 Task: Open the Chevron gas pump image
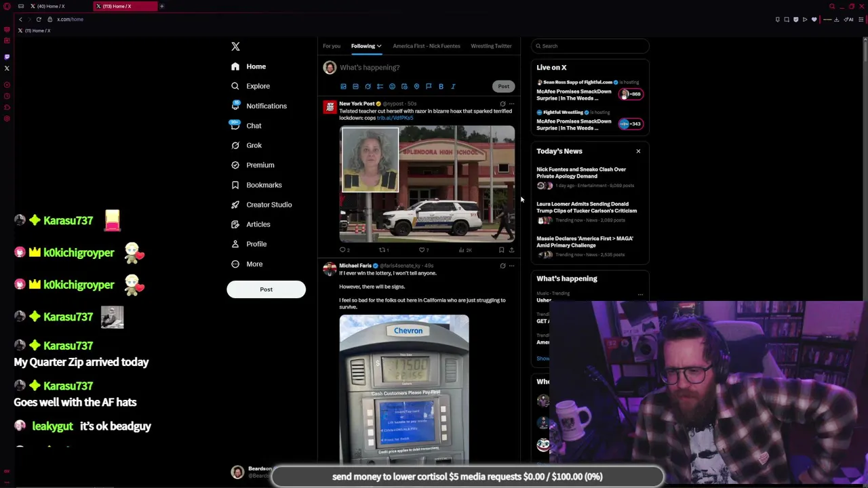pyautogui.click(x=404, y=389)
